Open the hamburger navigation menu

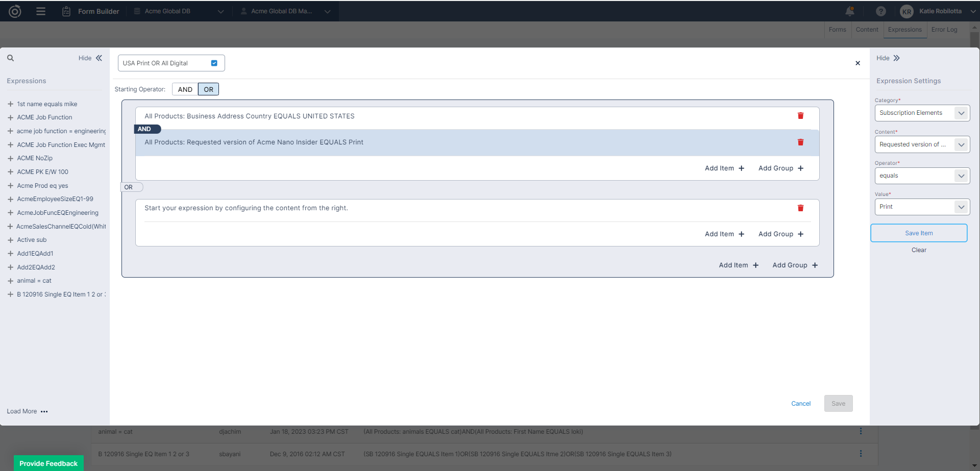(41, 11)
